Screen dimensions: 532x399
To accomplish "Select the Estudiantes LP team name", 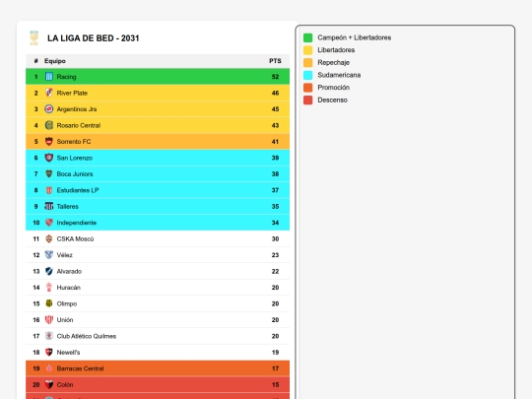I will coord(78,190).
